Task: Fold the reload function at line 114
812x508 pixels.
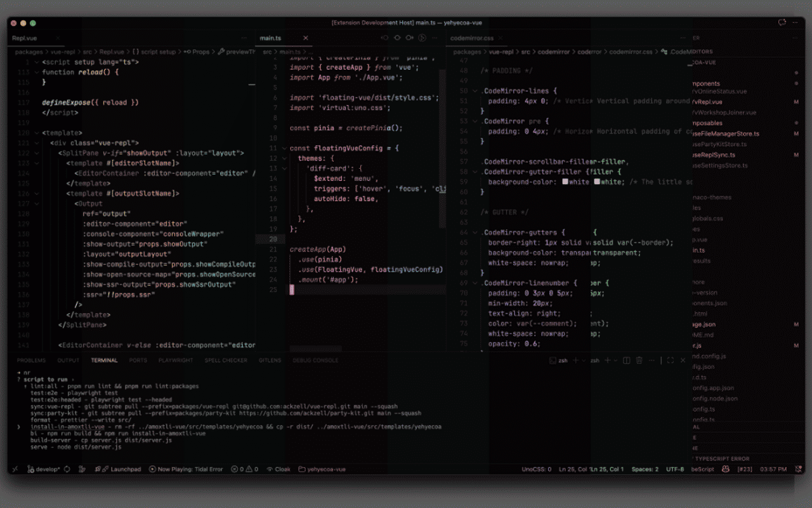Action: point(36,72)
